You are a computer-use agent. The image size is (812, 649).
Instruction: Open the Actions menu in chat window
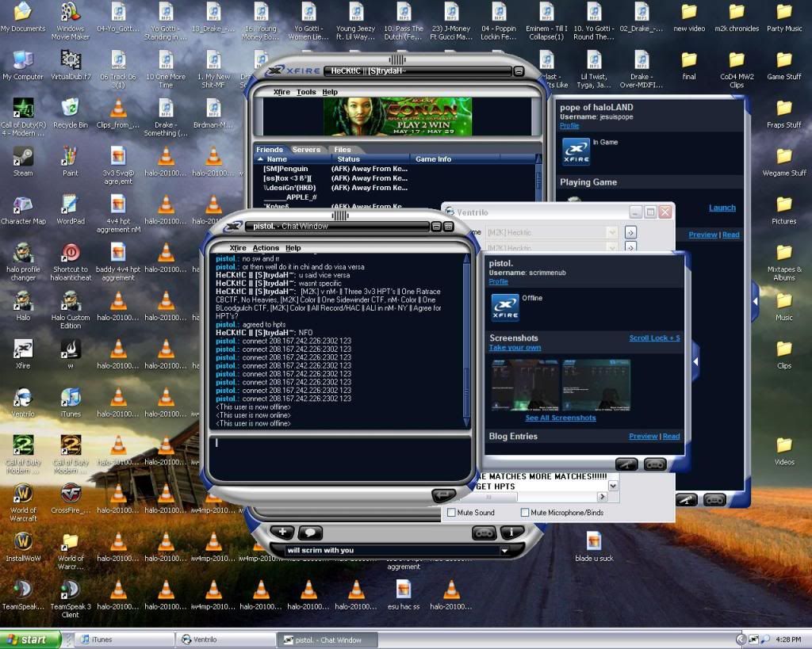266,247
